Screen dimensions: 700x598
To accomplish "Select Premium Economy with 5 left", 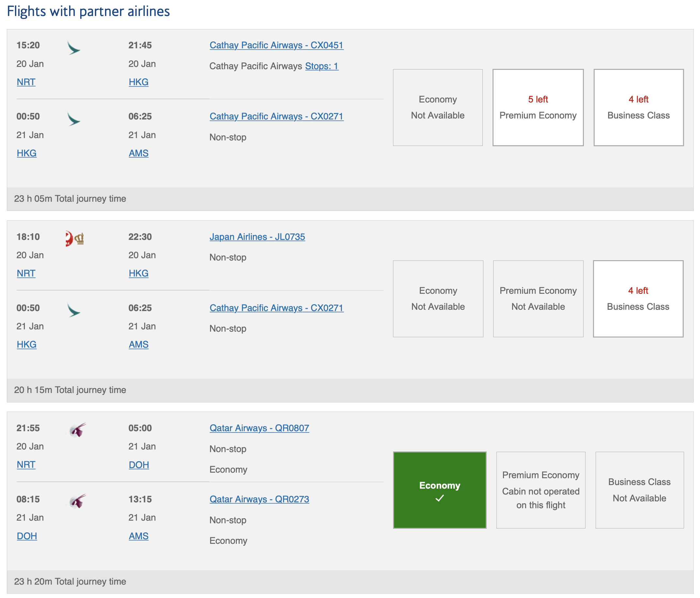I will tap(538, 107).
